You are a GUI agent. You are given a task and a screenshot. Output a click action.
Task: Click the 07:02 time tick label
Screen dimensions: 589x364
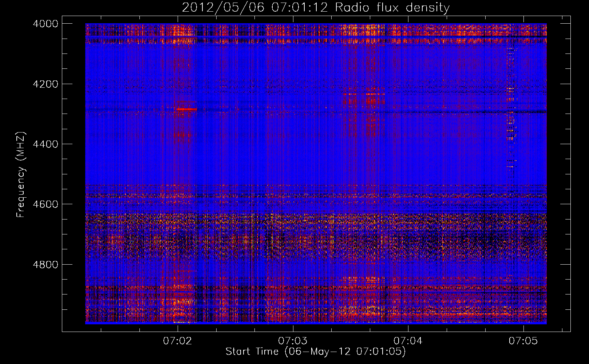coord(178,341)
